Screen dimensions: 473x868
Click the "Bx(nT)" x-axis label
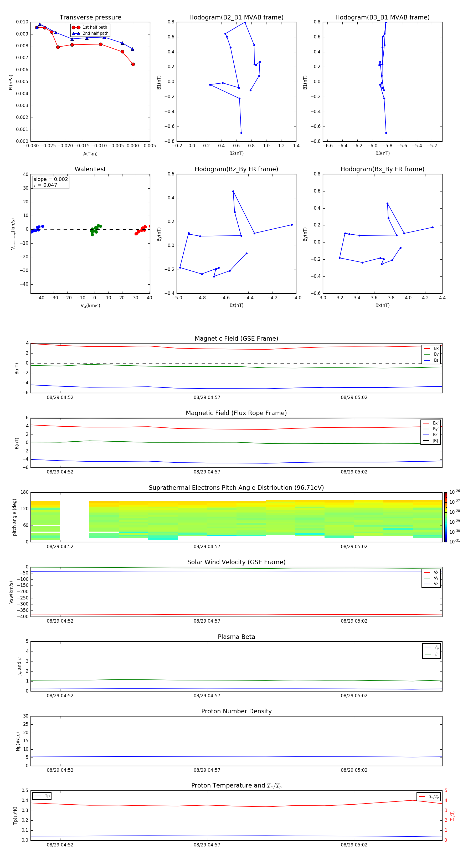point(382,305)
